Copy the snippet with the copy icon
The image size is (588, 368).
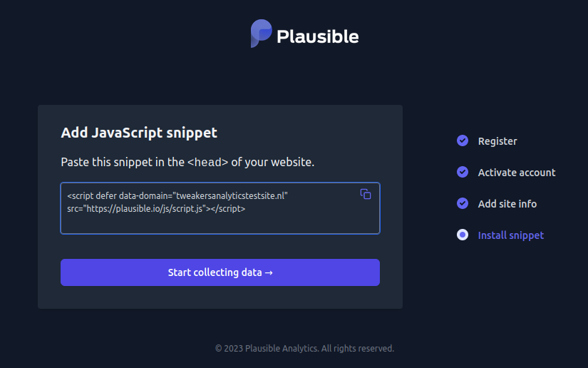[x=366, y=194]
